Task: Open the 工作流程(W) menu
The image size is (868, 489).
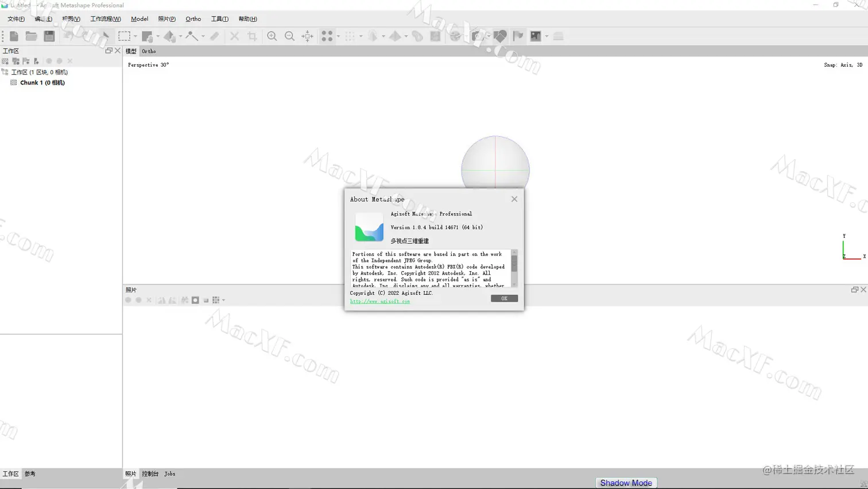Action: [x=106, y=19]
